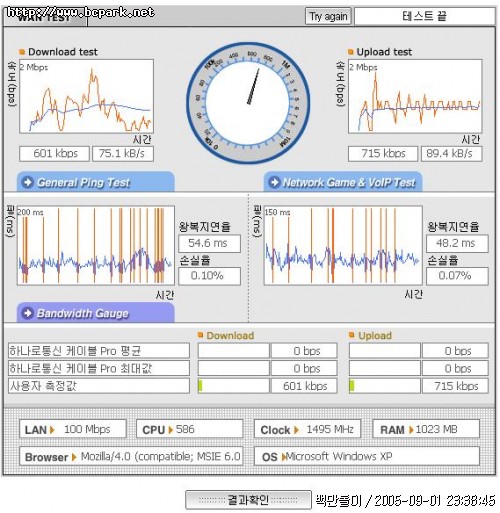This screenshot has height=513, width=500.
Task: Click the arrow icon on Network Game & VoIP Test
Action: pos(274,182)
